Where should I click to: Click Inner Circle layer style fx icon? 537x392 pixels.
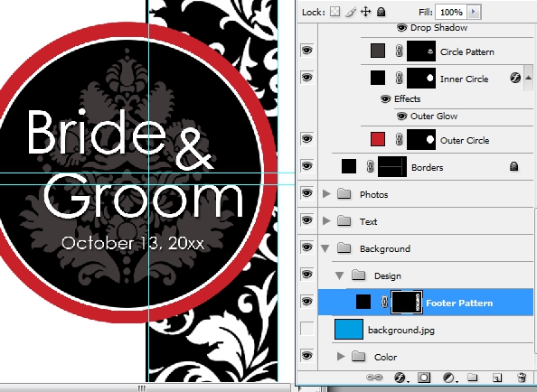click(x=515, y=78)
